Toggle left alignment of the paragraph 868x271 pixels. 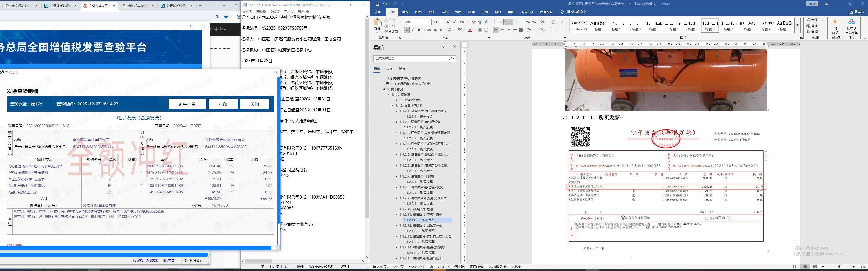coord(496,30)
